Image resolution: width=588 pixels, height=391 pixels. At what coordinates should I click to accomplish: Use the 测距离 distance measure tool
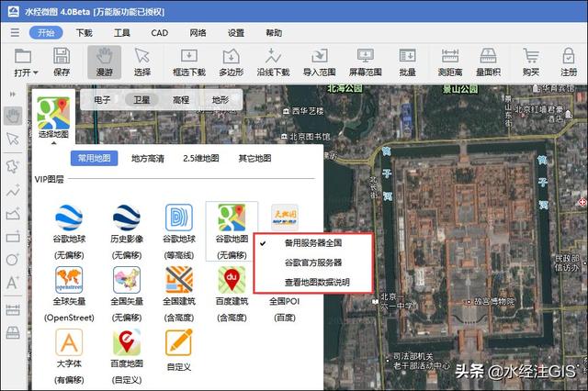(x=450, y=62)
